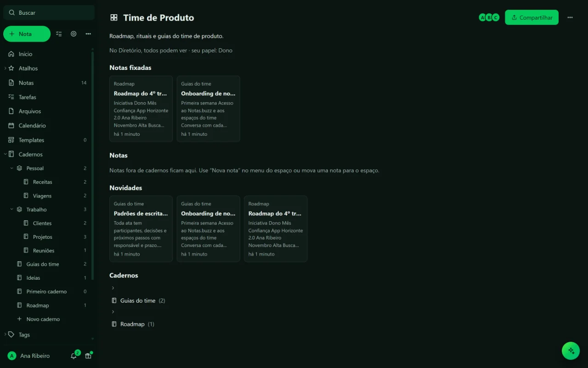Viewport: 588px width, 368px height.
Task: Open the Padrões de escrita note card
Action: coord(141,229)
